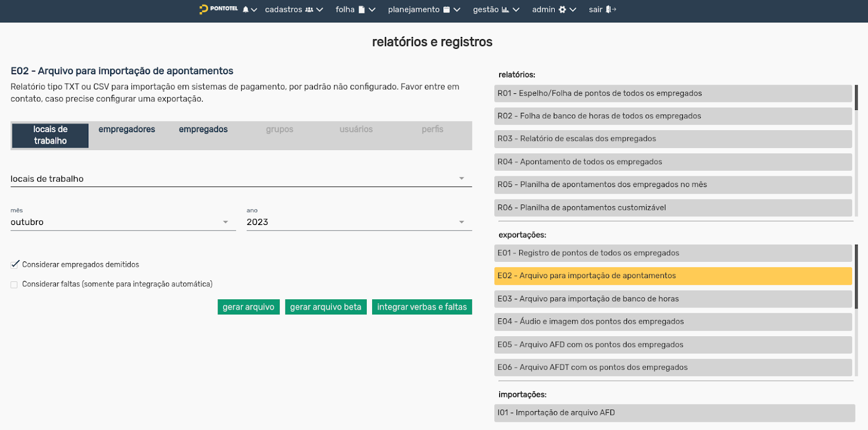Click the gestão chart icon
This screenshot has height=430, width=868.
[505, 10]
